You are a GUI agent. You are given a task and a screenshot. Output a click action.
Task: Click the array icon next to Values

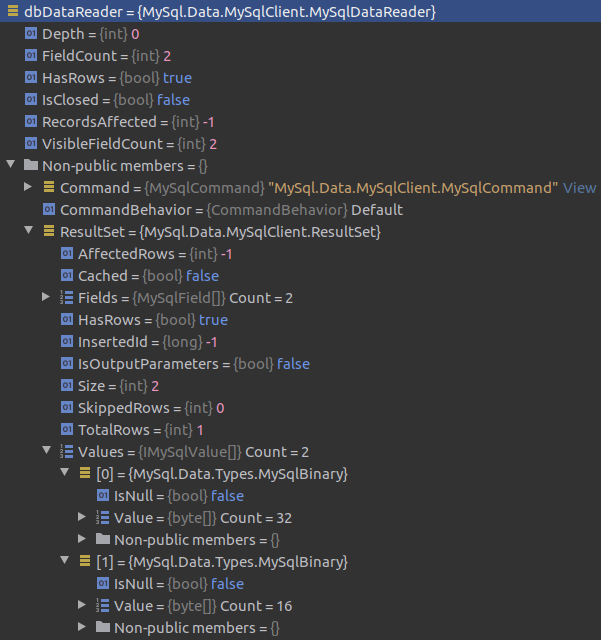67,451
